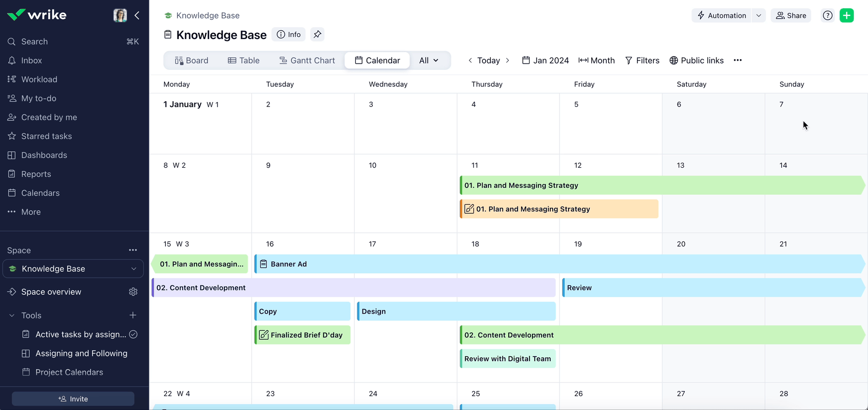
Task: Expand the Automation dropdown arrow
Action: click(x=759, y=15)
